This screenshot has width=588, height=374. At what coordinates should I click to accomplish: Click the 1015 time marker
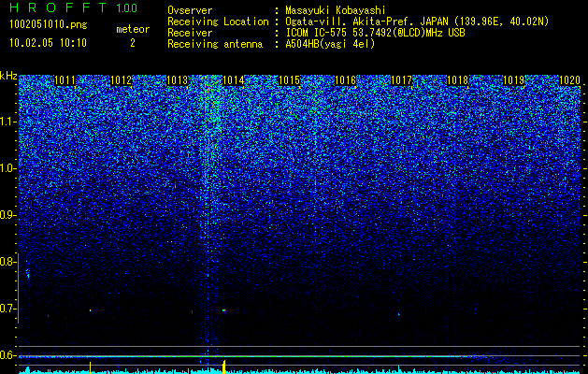pos(290,80)
